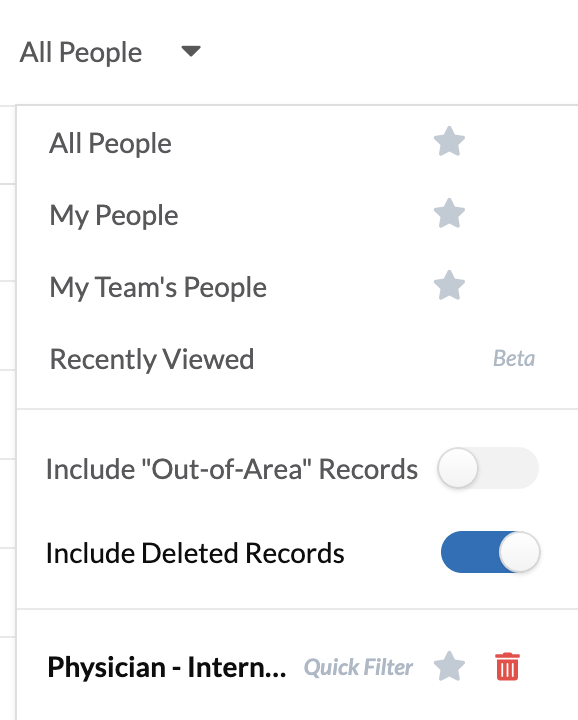Click the gray track of the Out-of-Area switch

508,468
